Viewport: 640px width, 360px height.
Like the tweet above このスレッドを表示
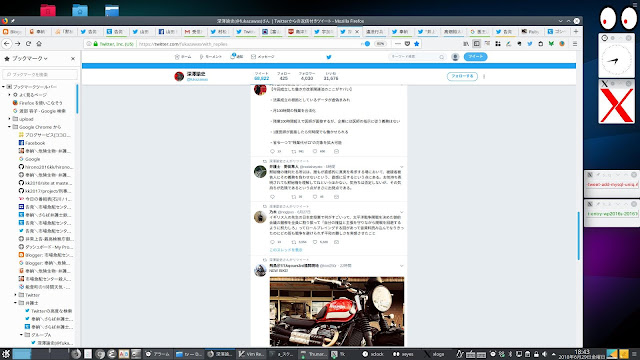coord(315,242)
